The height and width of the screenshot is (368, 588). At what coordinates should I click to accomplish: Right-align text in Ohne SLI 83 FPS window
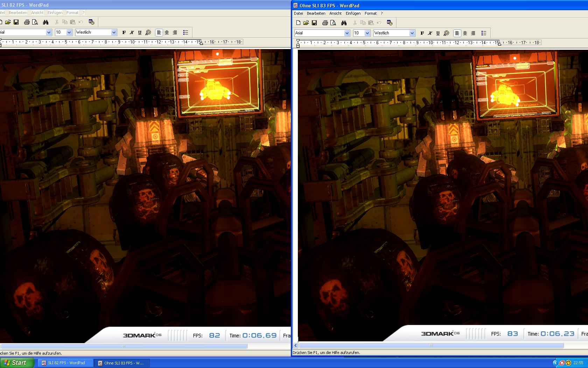pos(473,33)
